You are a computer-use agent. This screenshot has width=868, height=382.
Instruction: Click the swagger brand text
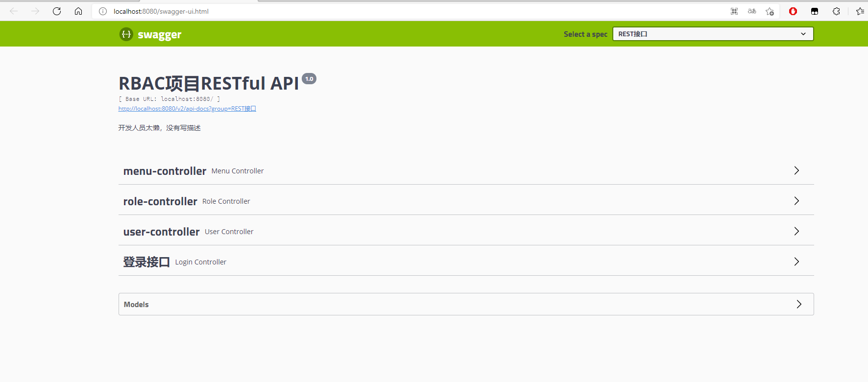click(x=160, y=35)
